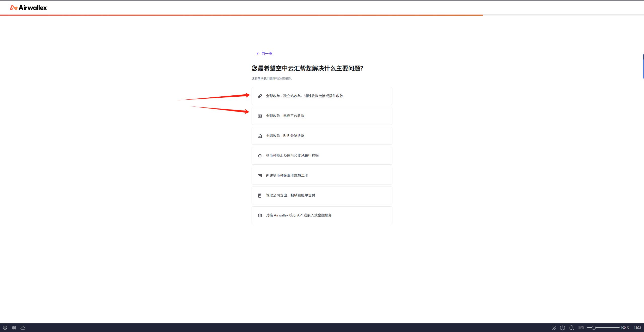Open the code file icon in bottom bar

pos(572,328)
